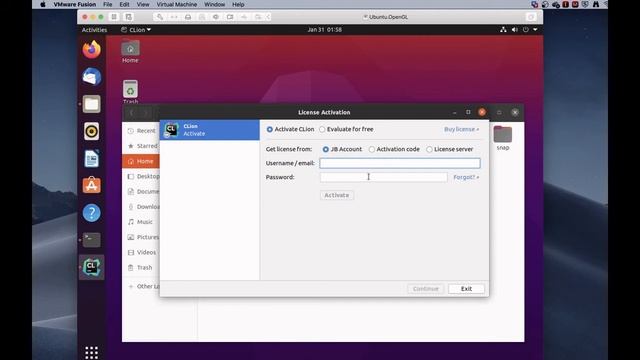The image size is (640, 360).
Task: Click the VMware suspend (pause) toolbar icon
Action: click(x=114, y=17)
